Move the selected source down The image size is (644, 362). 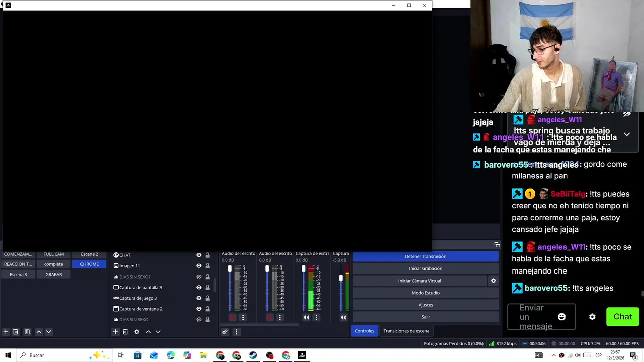(x=158, y=332)
